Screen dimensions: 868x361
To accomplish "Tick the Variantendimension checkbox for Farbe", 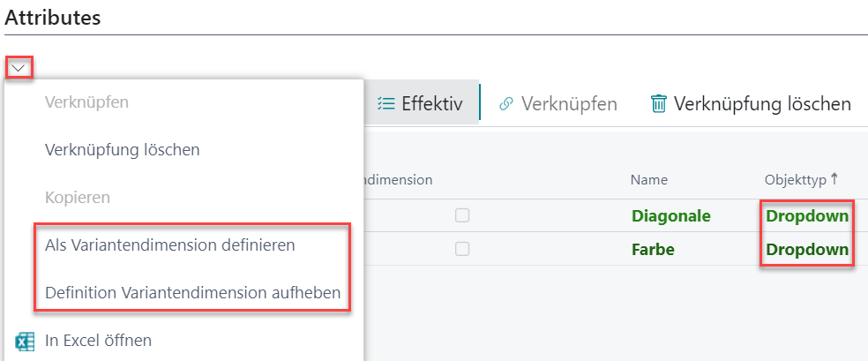I will click(x=462, y=250).
